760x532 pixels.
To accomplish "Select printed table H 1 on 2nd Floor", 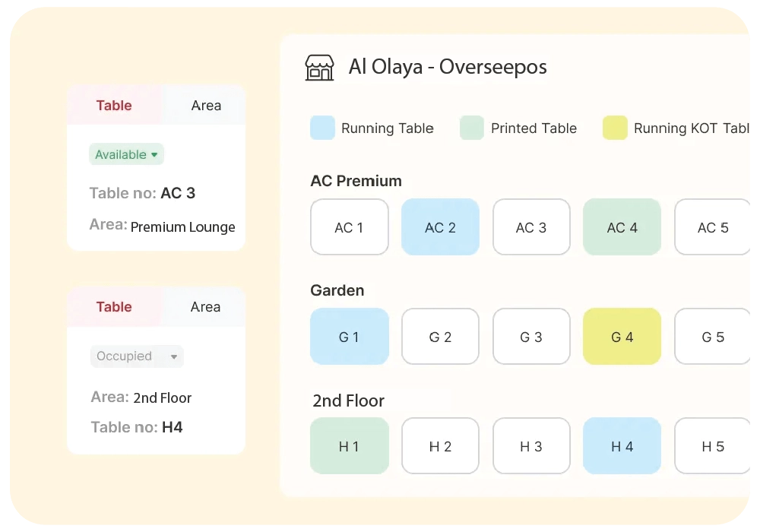I will (349, 446).
